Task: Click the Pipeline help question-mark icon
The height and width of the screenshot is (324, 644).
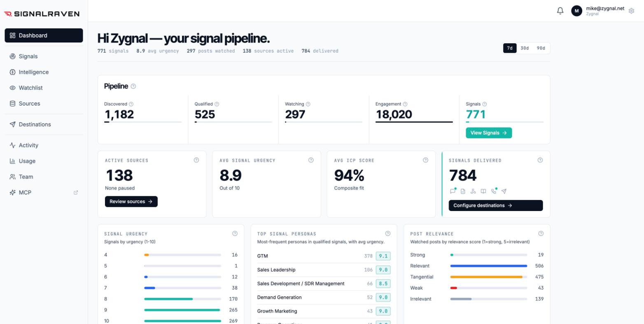Action: pyautogui.click(x=133, y=86)
